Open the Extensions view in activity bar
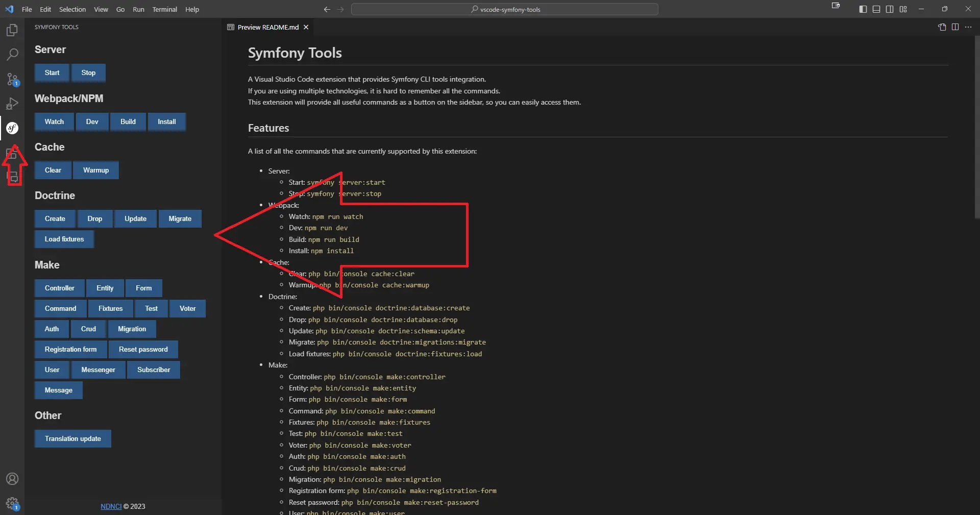The height and width of the screenshot is (515, 980). [12, 153]
